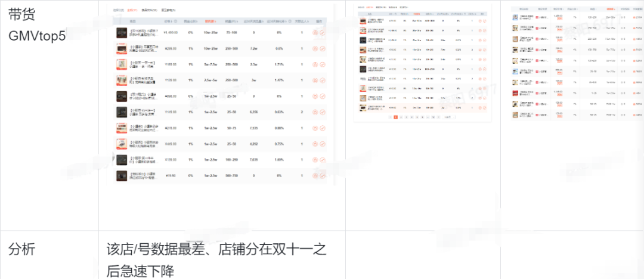
Task: Click the 分析 analysis text about 双十一
Action: point(216,260)
